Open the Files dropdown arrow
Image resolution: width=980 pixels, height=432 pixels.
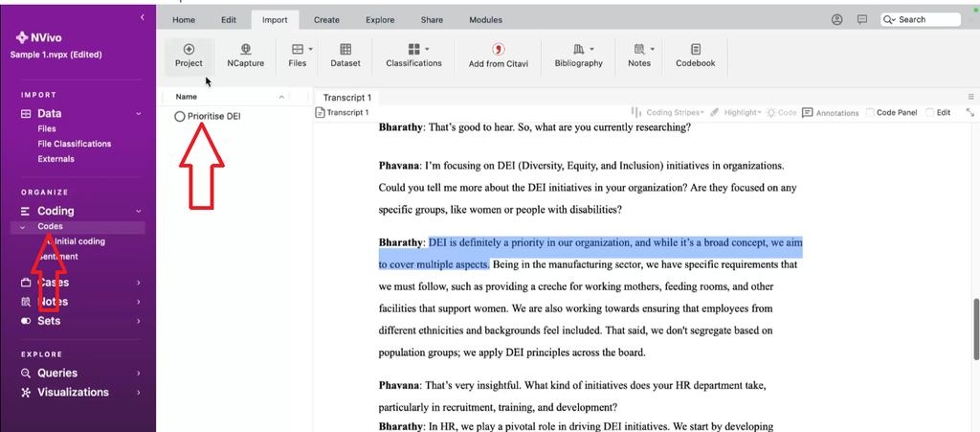(311, 49)
